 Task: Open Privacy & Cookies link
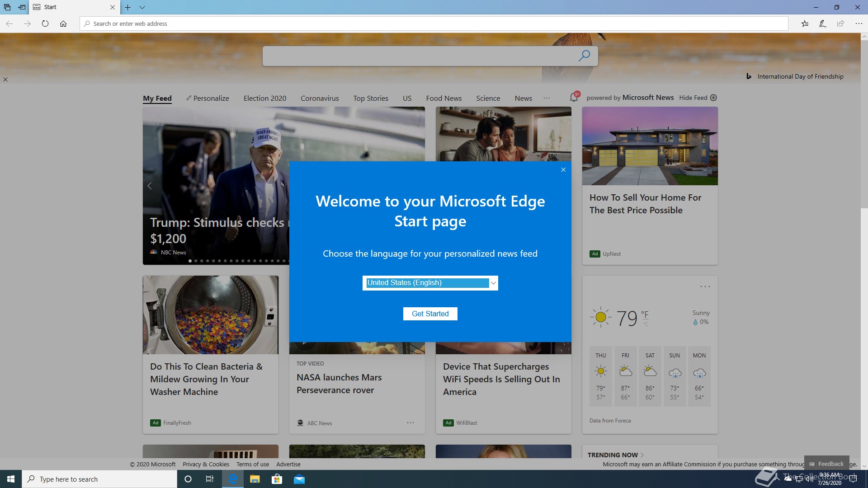point(206,464)
